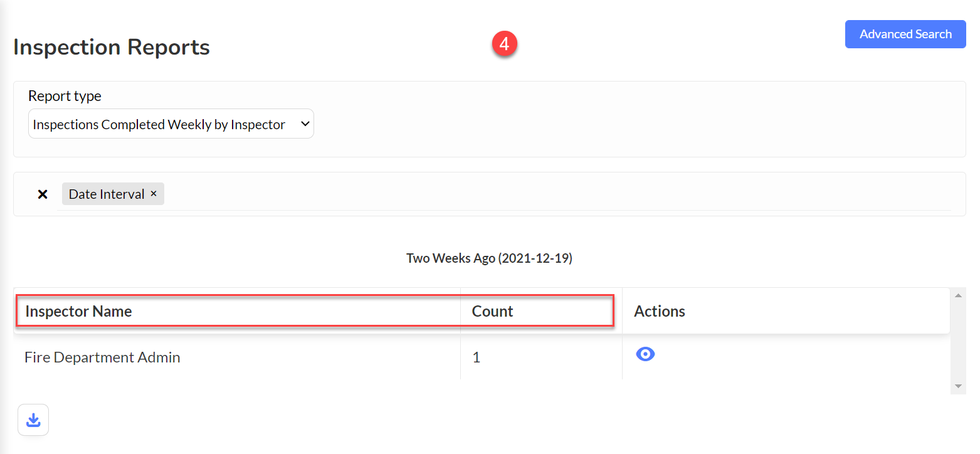Open the Report type dropdown

pyautogui.click(x=171, y=124)
